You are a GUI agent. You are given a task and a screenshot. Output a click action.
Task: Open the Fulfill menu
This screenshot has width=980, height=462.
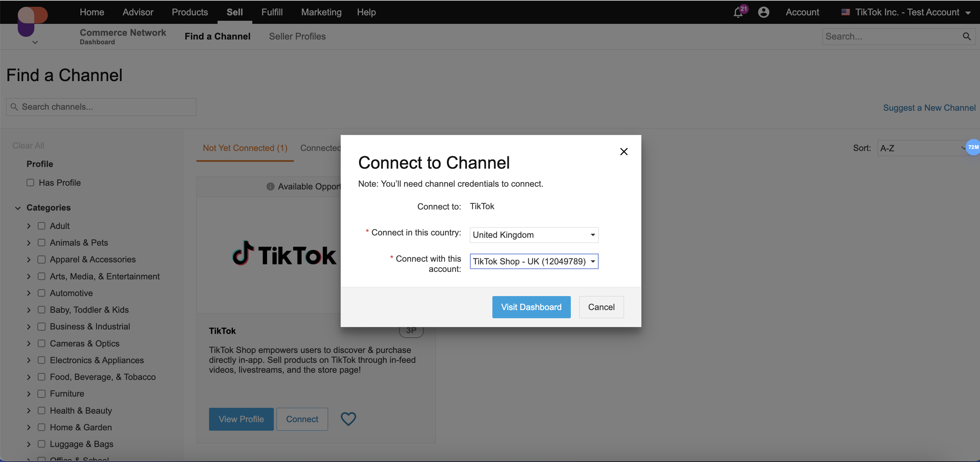tap(272, 12)
